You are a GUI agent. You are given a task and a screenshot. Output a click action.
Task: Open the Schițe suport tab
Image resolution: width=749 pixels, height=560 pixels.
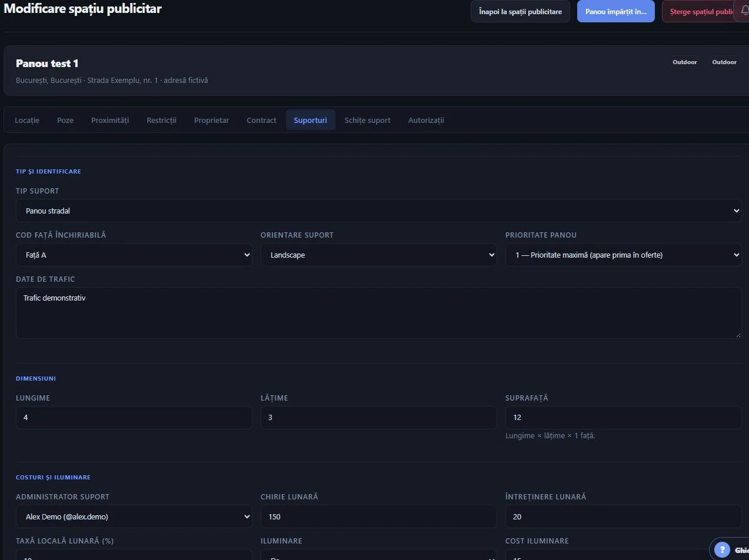pos(368,120)
